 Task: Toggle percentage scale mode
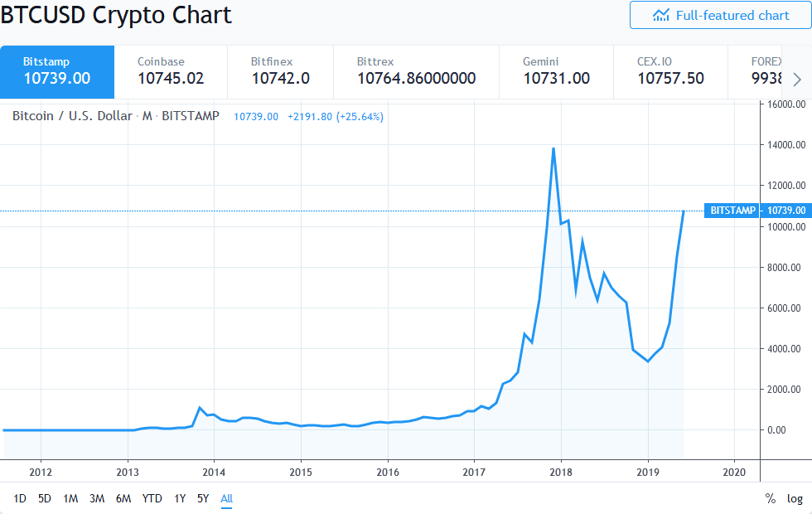coord(769,498)
